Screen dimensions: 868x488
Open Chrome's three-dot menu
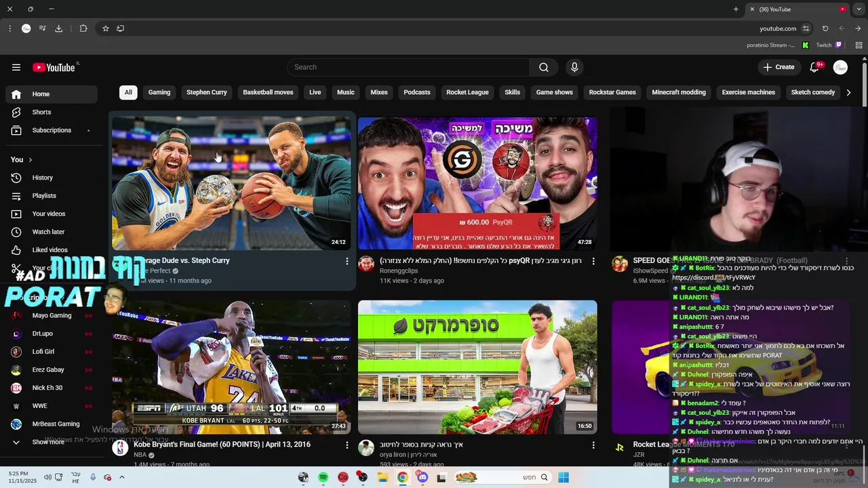9,28
